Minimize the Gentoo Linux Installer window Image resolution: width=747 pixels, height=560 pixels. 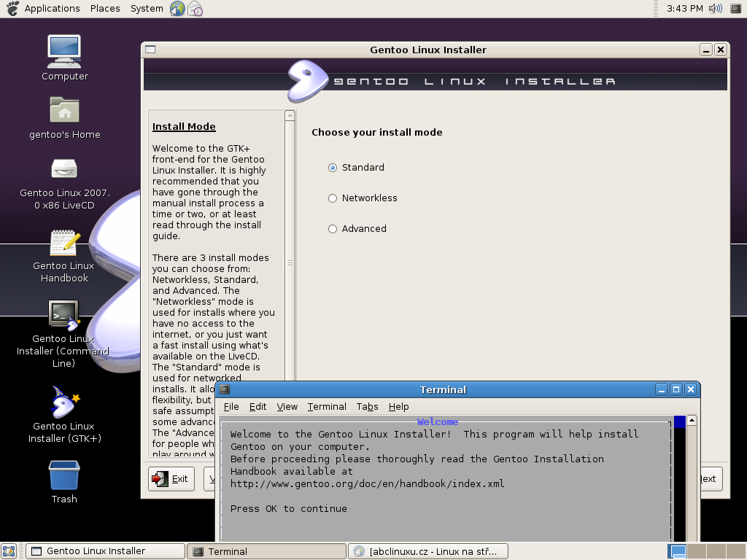[706, 50]
